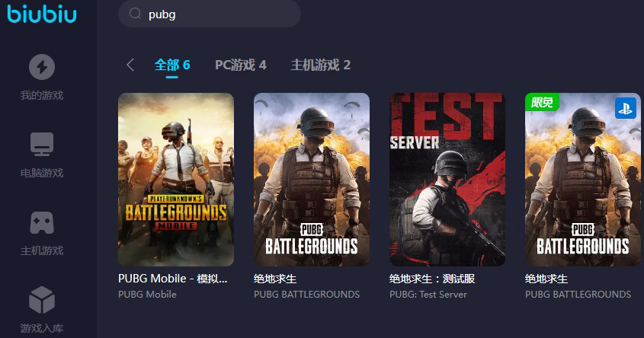The height and width of the screenshot is (338, 644).
Task: Click the search magnifier icon
Action: coord(135,14)
